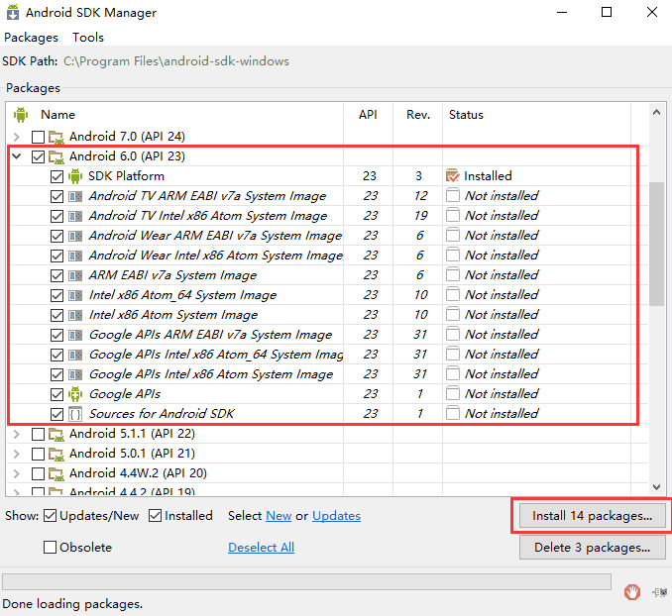The height and width of the screenshot is (616, 672).
Task: Click the robot add-on icon beside Google APIs
Action: click(x=75, y=394)
